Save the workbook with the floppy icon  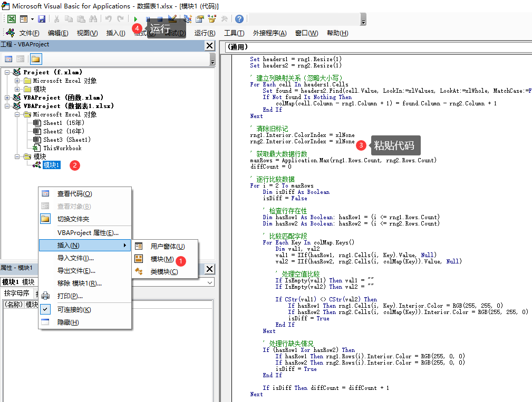tap(42, 19)
